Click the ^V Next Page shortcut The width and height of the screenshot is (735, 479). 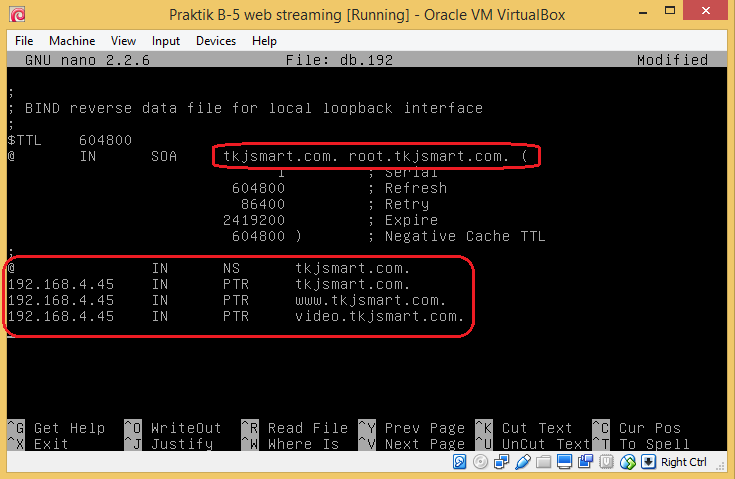412,444
